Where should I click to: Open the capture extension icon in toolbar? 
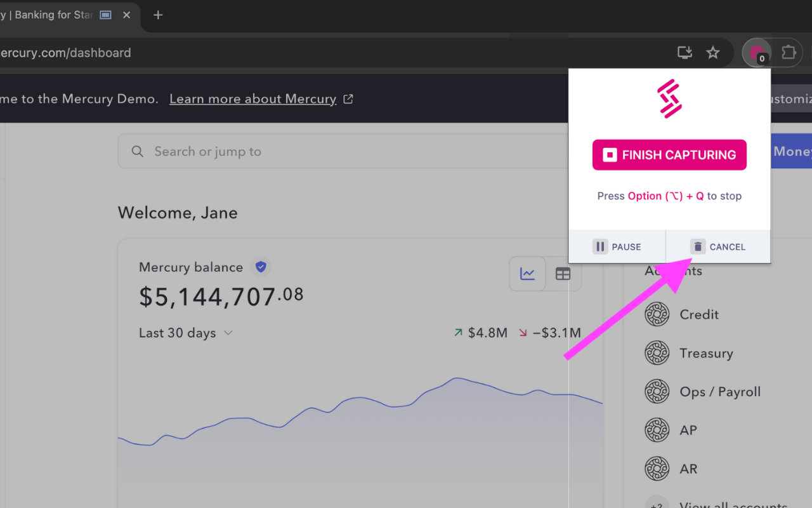click(757, 53)
